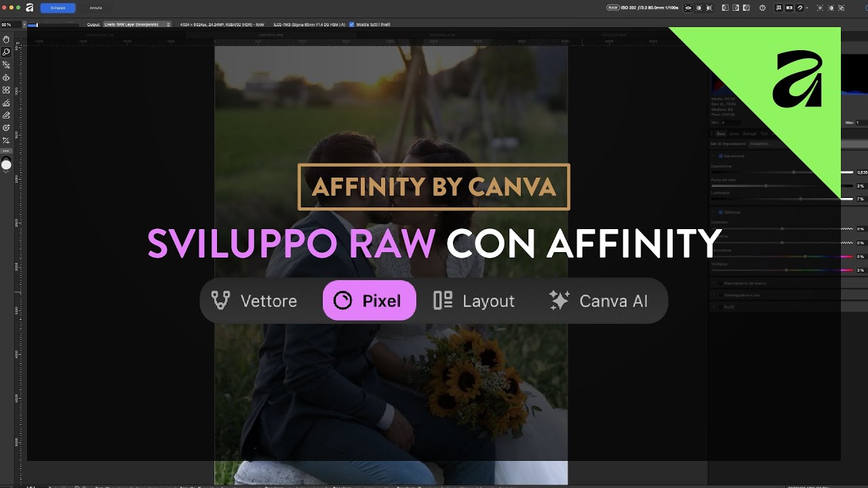Select the Blemish Removal tool
This screenshot has width=868, height=488.
6,90
